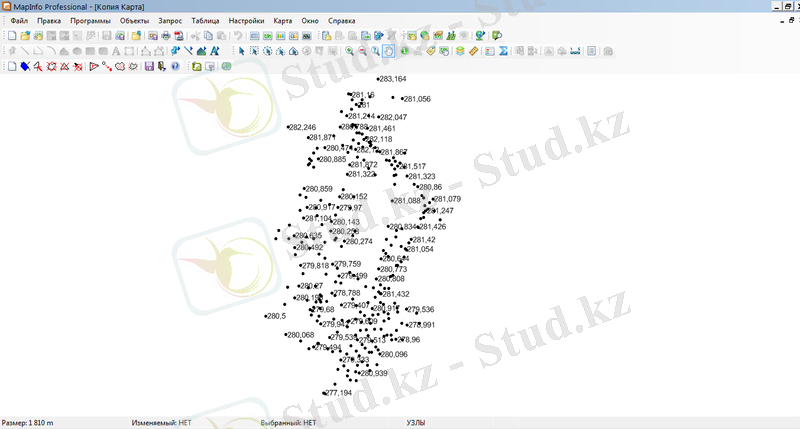Click the Copy icon in Standard toolbar
Screen dimensions: 800x429
(208, 36)
